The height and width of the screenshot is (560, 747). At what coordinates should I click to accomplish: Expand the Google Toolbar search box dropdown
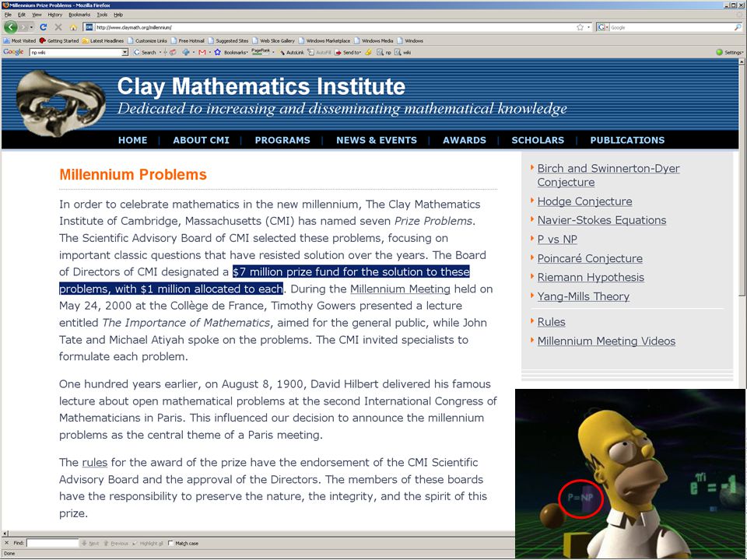tap(124, 52)
